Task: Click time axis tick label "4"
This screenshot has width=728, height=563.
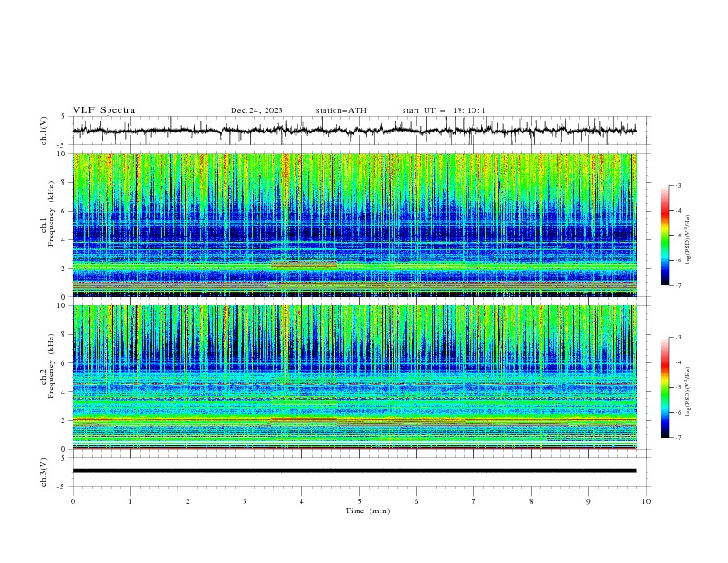Action: [301, 501]
